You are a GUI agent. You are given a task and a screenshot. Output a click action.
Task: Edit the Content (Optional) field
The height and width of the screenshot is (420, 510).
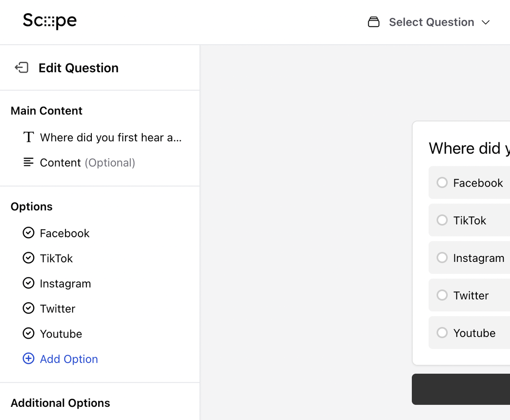tap(87, 163)
